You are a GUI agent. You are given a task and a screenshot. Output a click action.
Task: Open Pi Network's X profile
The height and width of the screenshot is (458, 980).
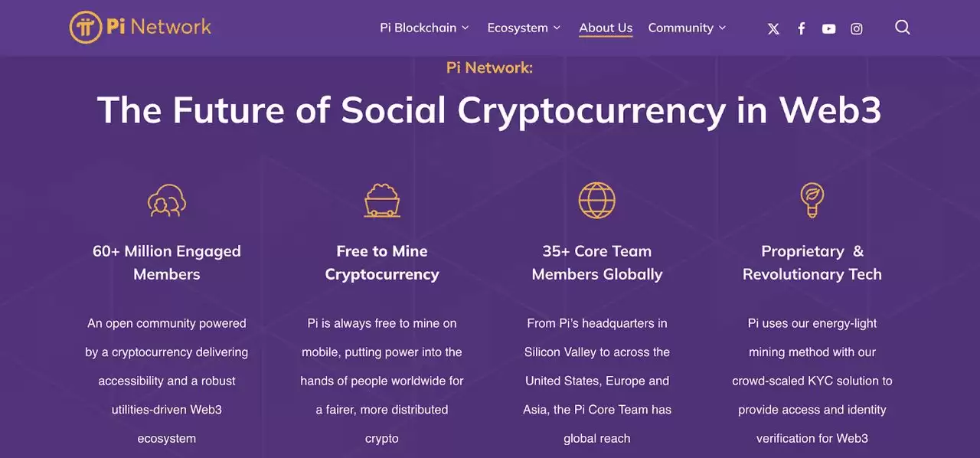773,28
